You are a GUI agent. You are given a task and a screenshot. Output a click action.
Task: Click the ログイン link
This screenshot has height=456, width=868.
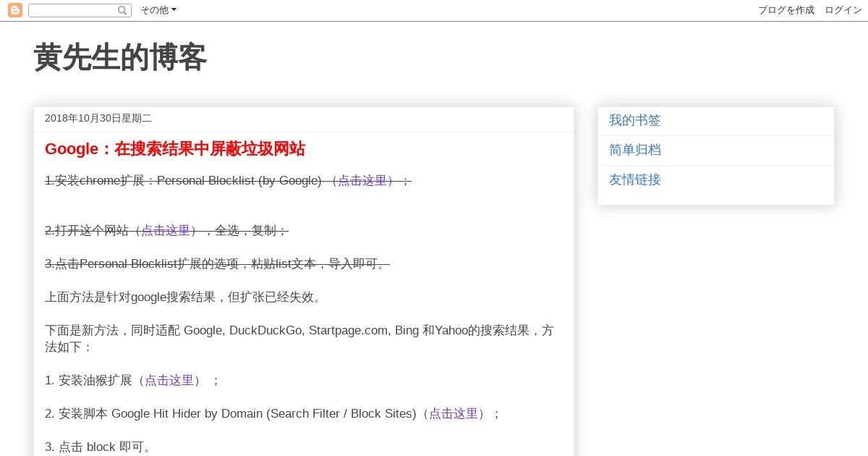pos(843,10)
